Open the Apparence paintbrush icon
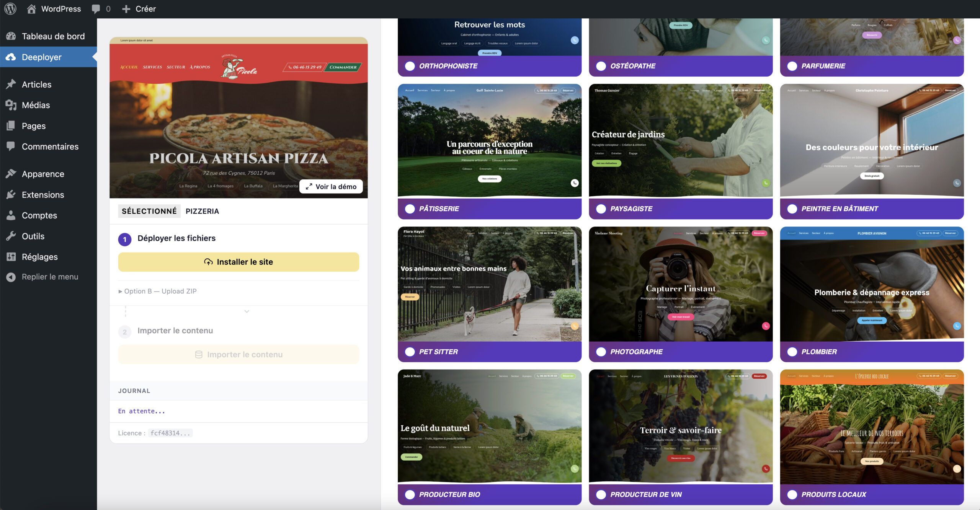Screen dimensions: 980x510 tap(11, 174)
